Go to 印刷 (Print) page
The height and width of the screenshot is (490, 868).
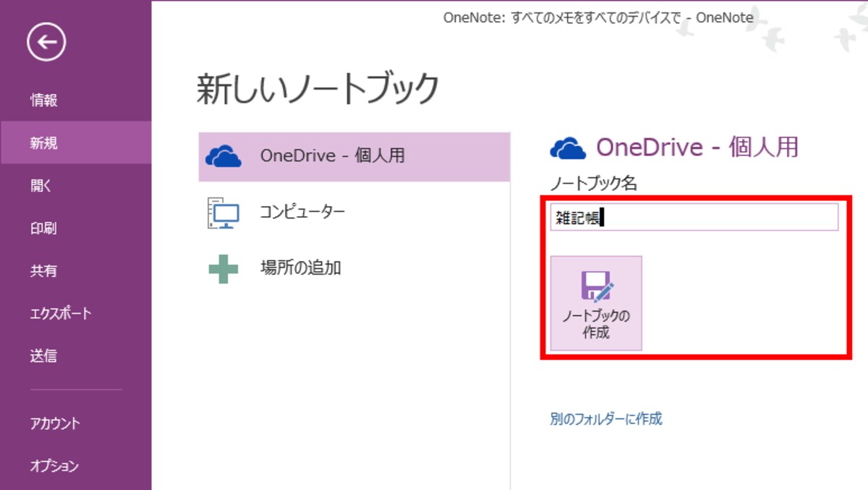(44, 228)
